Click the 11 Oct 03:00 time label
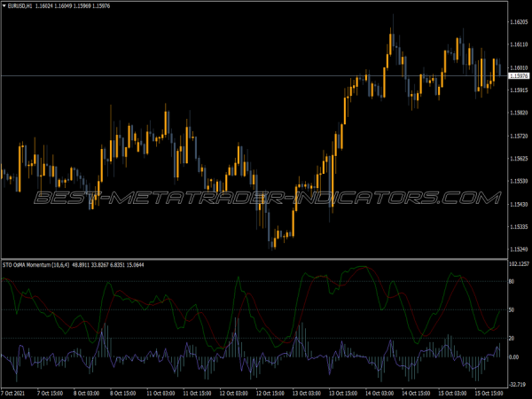Image resolution: width=532 pixels, height=399 pixels. (x=160, y=393)
